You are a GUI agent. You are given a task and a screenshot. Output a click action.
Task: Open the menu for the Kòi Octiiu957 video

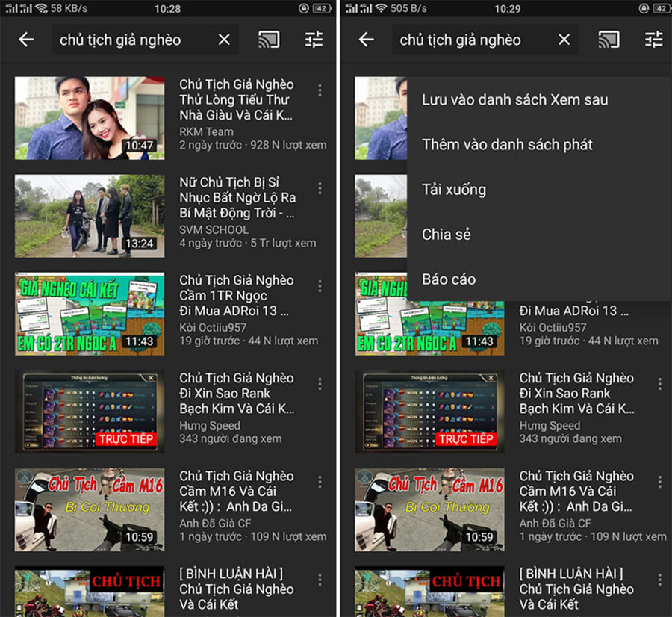click(x=320, y=285)
